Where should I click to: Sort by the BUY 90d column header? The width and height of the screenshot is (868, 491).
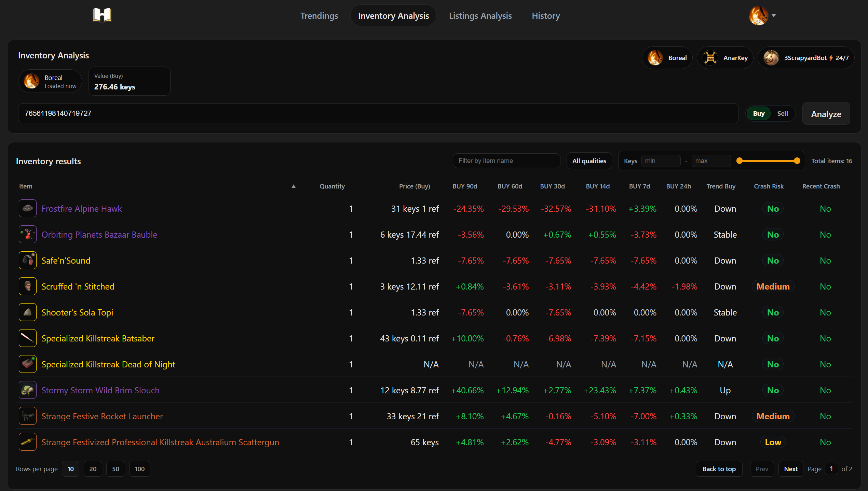[465, 186]
